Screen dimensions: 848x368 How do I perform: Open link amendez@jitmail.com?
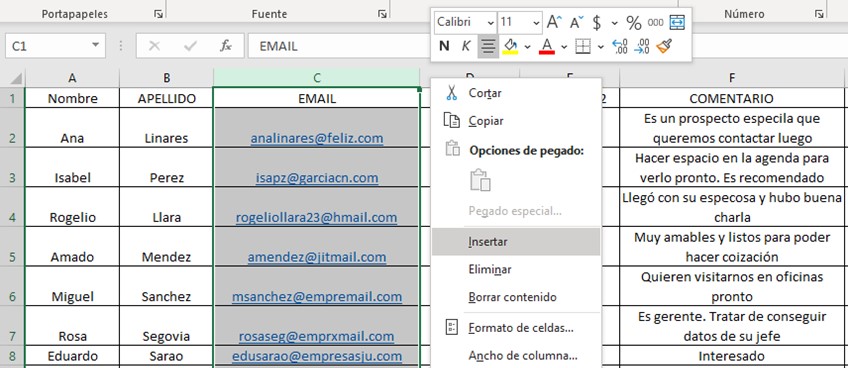pos(317,257)
